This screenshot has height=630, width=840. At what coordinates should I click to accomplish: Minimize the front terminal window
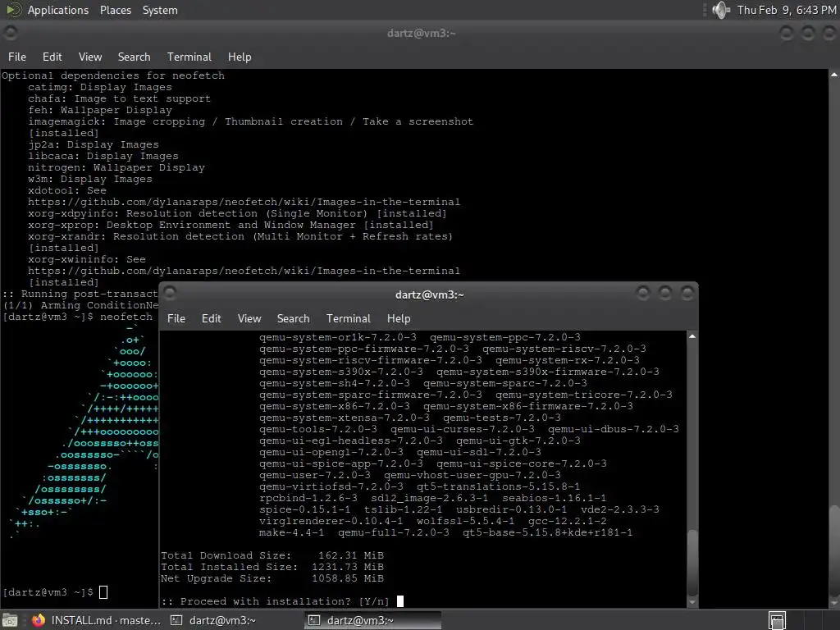coord(643,293)
